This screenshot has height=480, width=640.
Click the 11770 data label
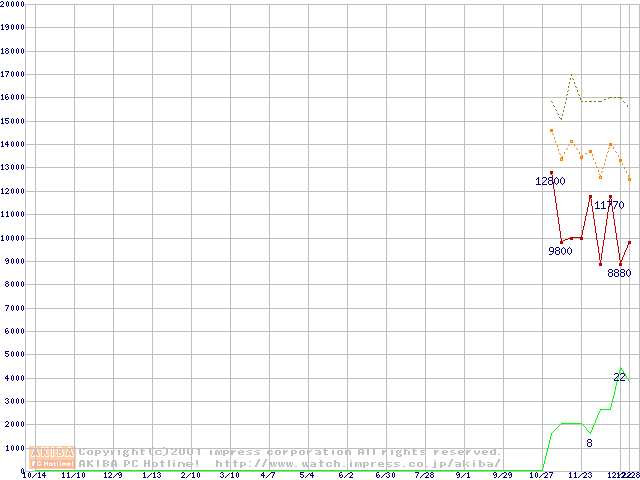[609, 205]
